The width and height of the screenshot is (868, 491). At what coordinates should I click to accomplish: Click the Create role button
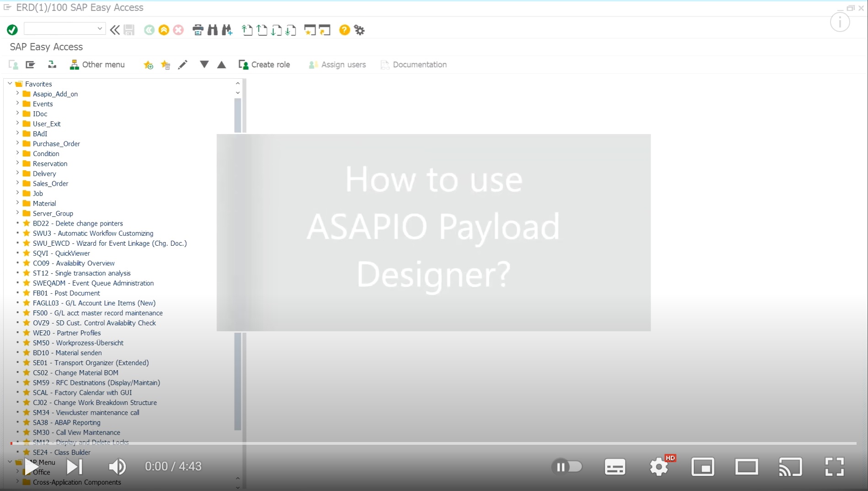(265, 65)
